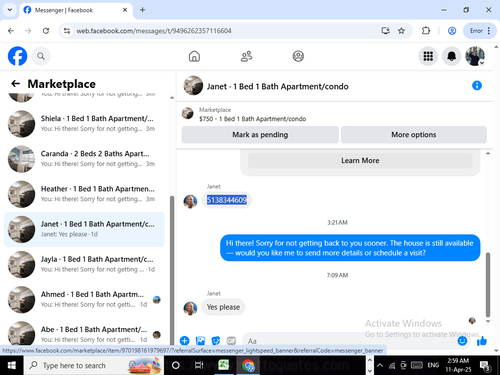The image size is (500, 375).
Task: Click the blue 'Hi there! Sorry' sent message
Action: [350, 248]
